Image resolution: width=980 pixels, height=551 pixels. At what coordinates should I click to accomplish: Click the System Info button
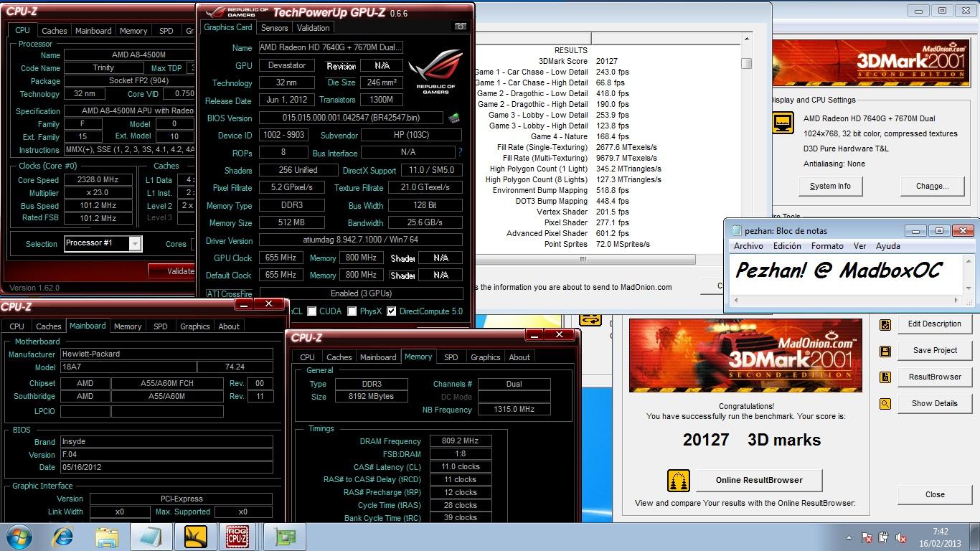click(830, 186)
